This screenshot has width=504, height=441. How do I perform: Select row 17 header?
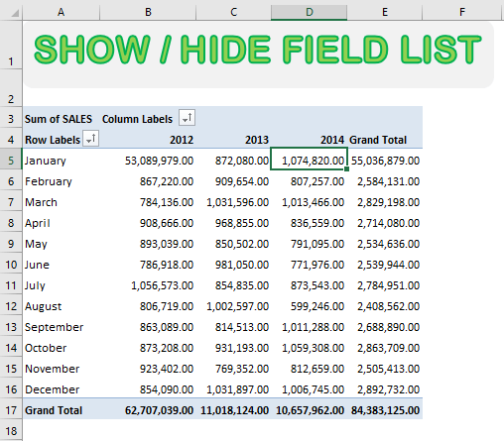(11, 410)
